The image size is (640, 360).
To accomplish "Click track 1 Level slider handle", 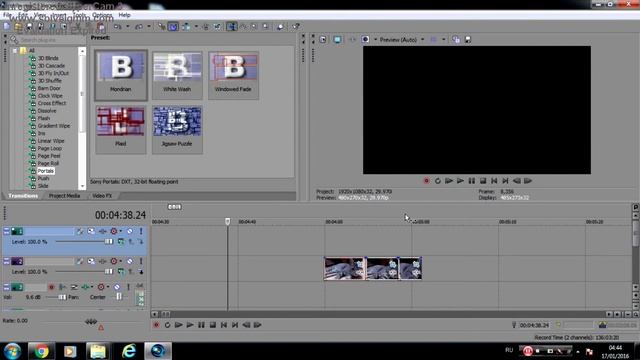I will (x=109, y=242).
